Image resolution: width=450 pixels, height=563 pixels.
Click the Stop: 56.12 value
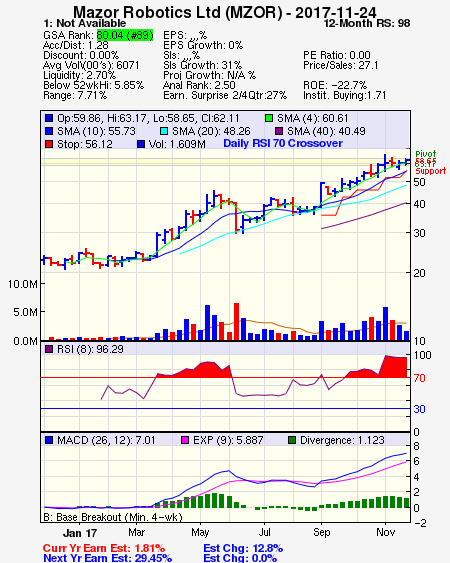tap(85, 144)
